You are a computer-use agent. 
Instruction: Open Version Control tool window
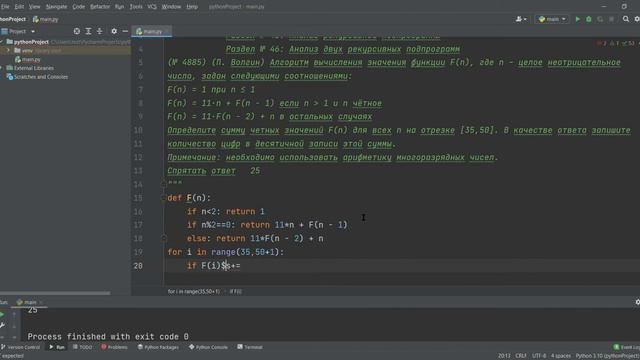pos(20,347)
